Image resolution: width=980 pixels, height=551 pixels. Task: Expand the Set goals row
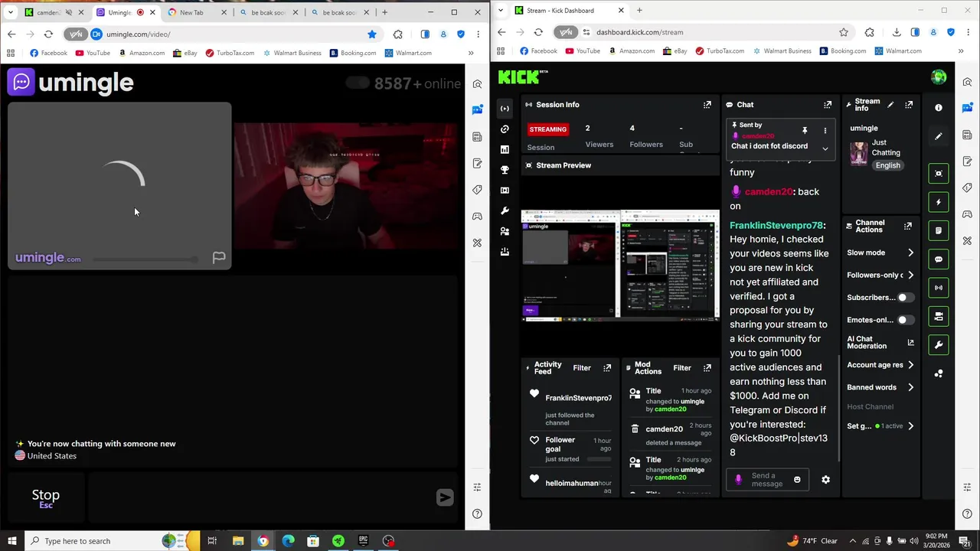point(910,426)
